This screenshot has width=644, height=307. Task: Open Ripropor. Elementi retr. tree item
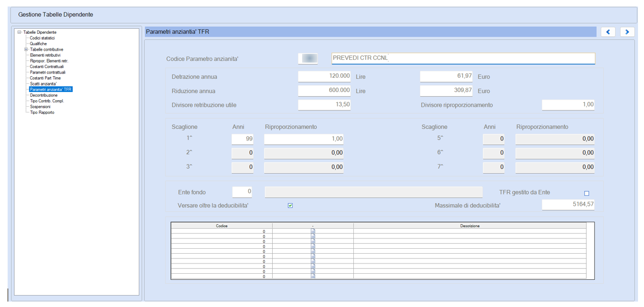49,61
